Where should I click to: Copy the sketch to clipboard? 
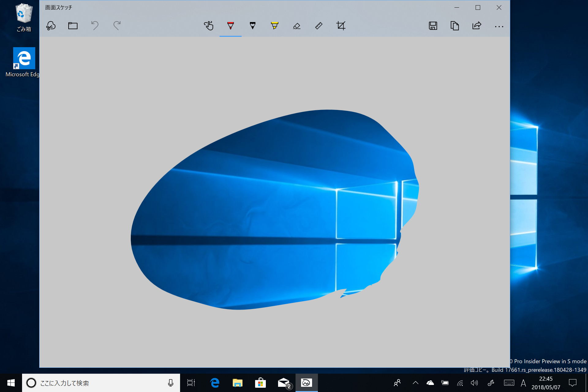click(455, 26)
